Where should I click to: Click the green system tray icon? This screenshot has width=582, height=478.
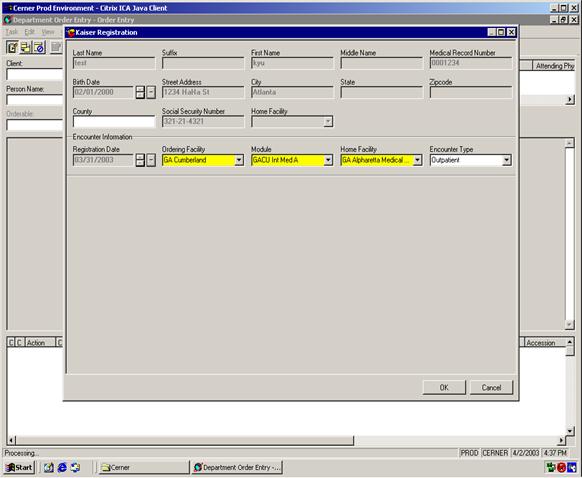pyautogui.click(x=551, y=467)
